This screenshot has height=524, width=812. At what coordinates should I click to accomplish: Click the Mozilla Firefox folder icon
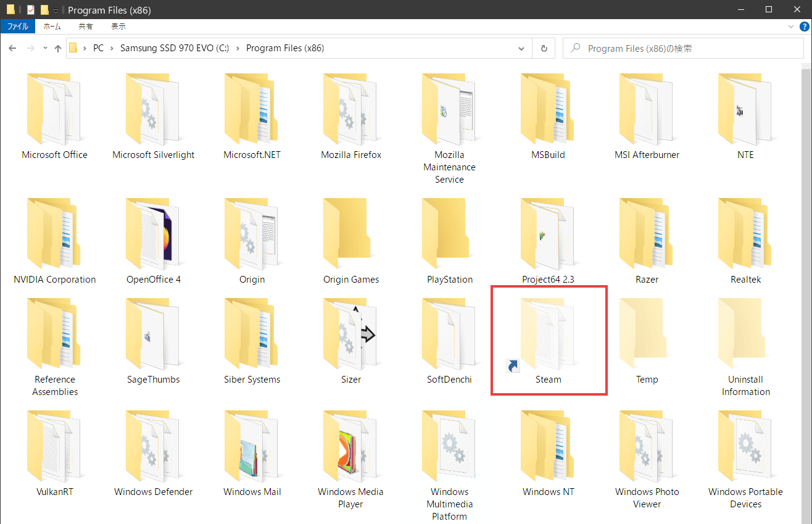tap(350, 109)
